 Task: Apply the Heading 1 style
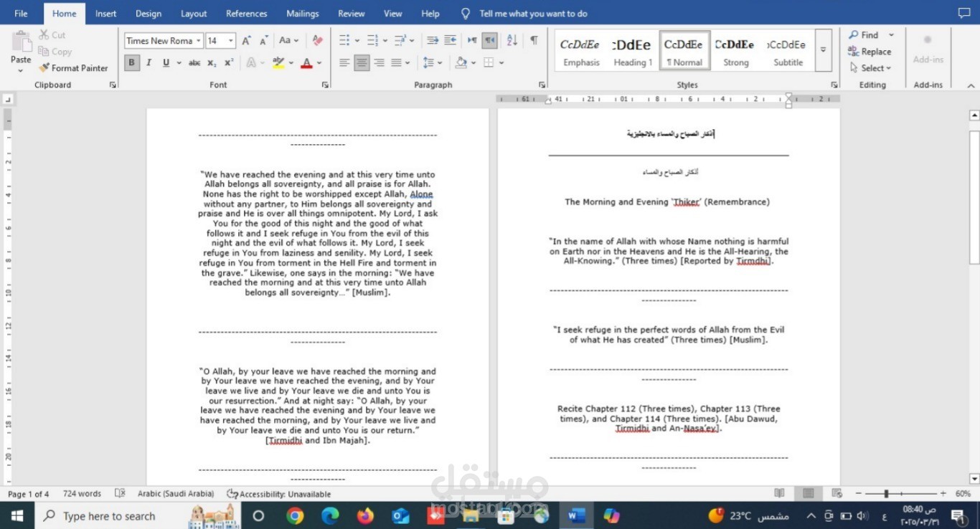click(633, 51)
